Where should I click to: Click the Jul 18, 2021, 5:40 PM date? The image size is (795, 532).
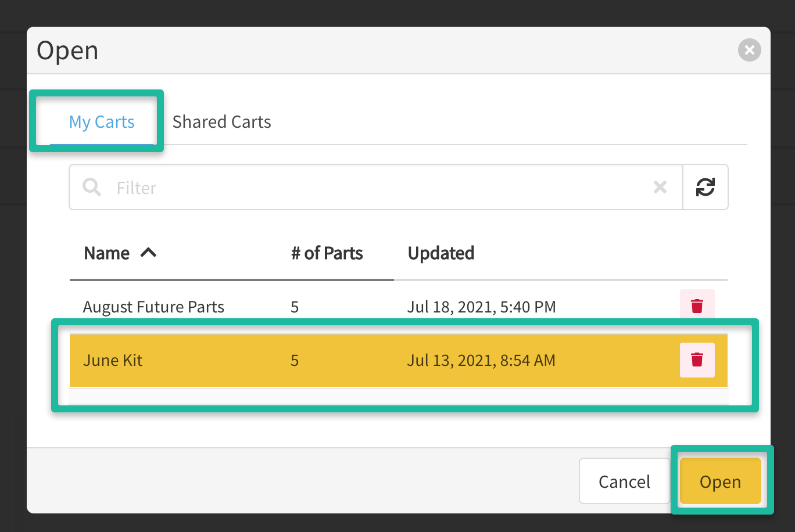pos(481,307)
